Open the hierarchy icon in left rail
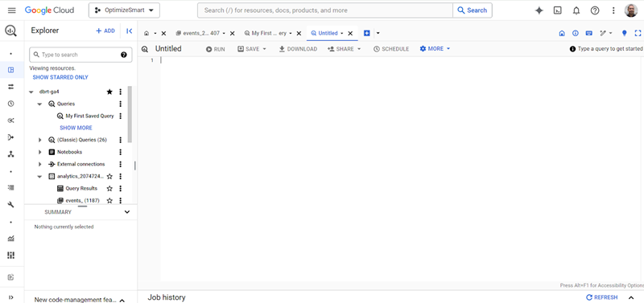 11,154
